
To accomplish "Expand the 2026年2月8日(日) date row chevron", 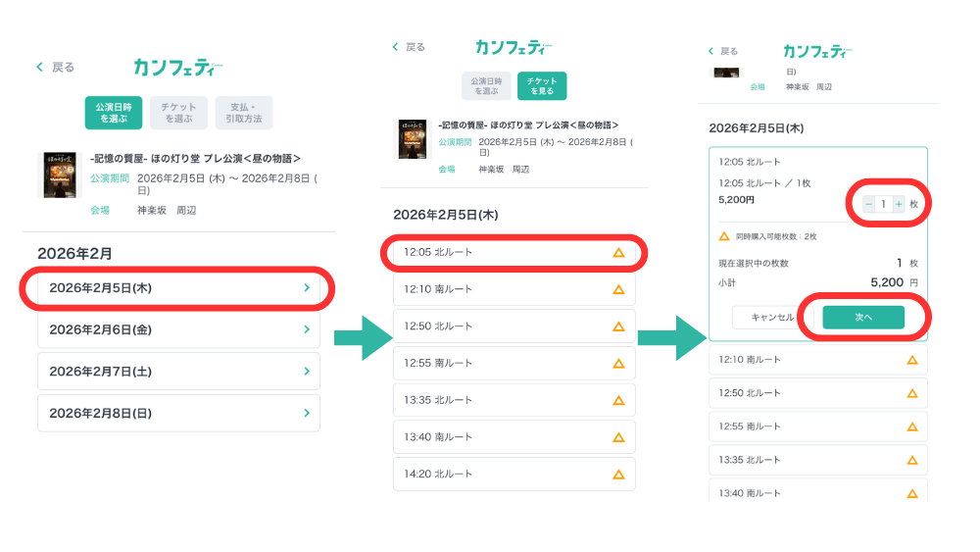I will pyautogui.click(x=307, y=413).
